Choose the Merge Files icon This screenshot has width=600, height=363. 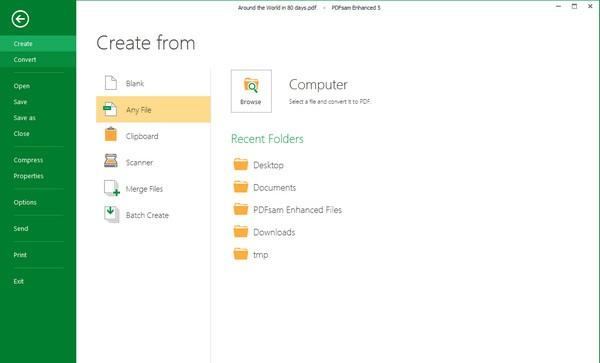coord(112,188)
